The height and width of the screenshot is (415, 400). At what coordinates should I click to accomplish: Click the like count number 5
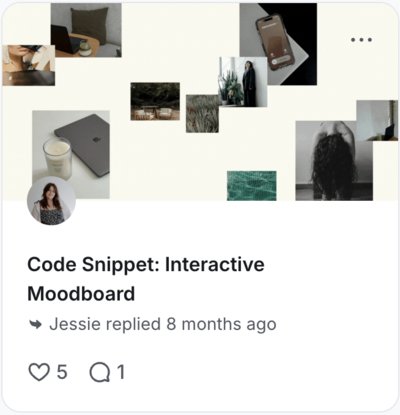tap(62, 372)
